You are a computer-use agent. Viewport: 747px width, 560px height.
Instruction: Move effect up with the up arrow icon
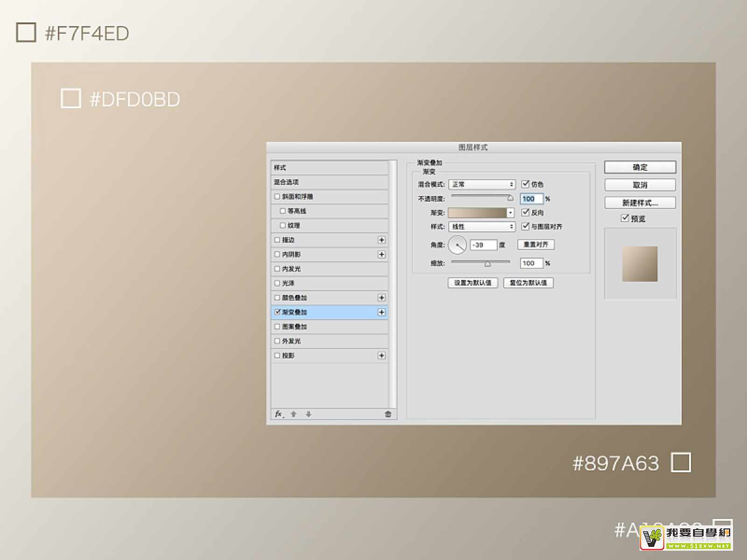point(294,414)
